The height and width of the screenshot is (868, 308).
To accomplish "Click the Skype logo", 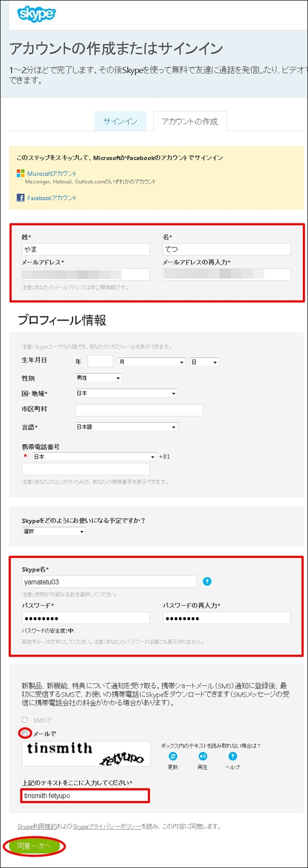I will coord(36,14).
